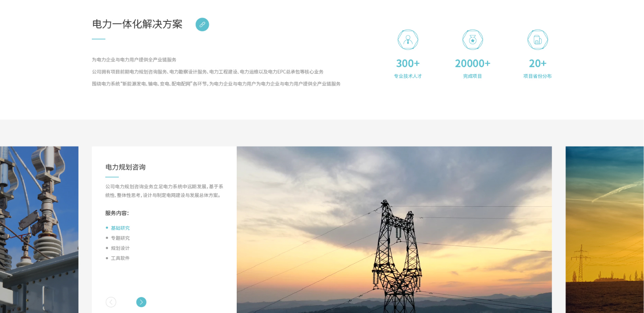Select the 专题研究 service item
The height and width of the screenshot is (313, 644).
coord(120,238)
